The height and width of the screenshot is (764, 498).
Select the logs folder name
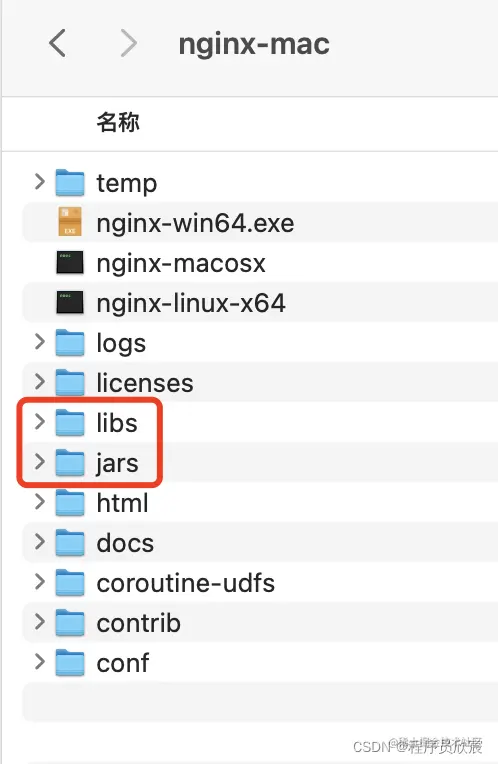[x=121, y=344]
